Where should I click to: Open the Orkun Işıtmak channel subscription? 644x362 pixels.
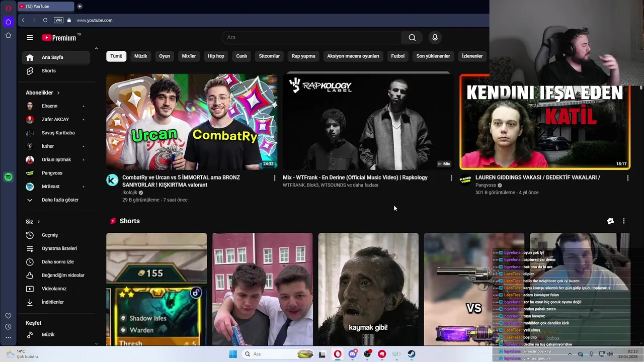tap(56, 159)
